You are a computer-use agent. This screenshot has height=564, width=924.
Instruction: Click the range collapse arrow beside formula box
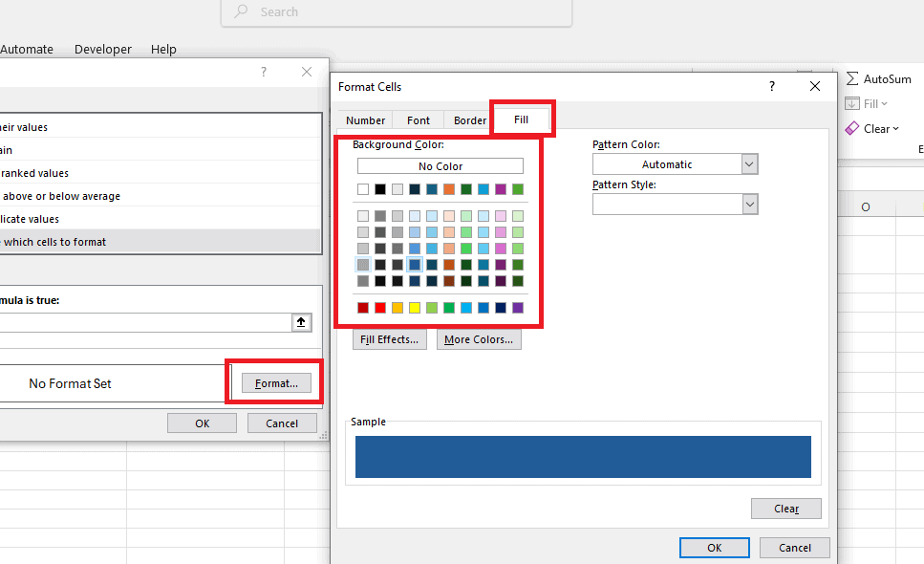coord(301,322)
